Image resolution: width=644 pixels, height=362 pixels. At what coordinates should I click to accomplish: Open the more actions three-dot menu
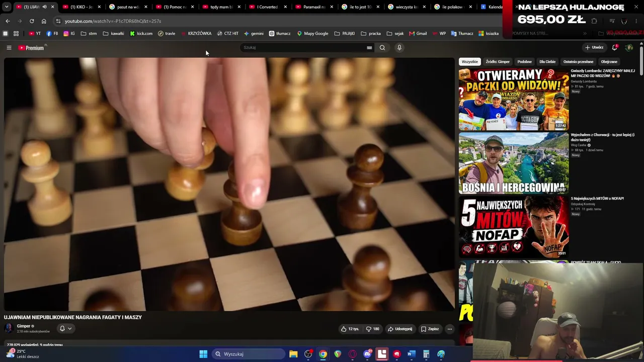point(450,329)
